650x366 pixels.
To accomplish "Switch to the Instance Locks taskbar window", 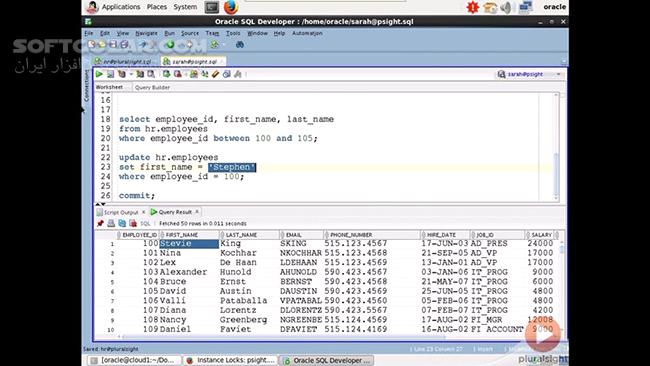I will (x=230, y=360).
